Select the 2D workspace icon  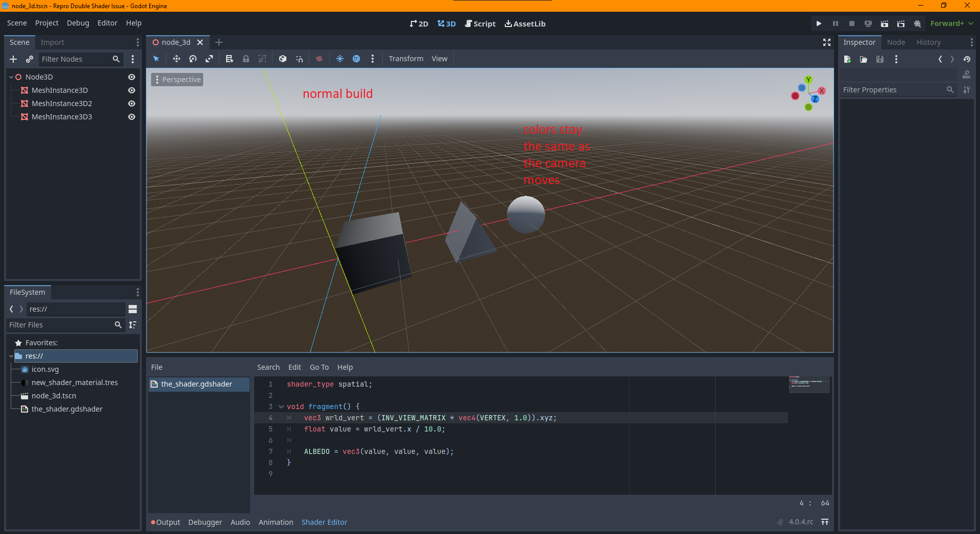(419, 23)
